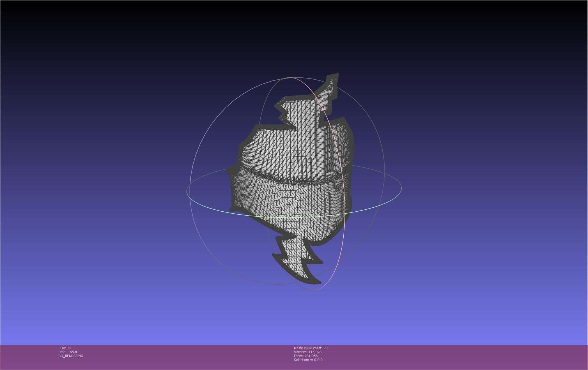This screenshot has height=370, width=588.
Task: Click the BO_RENDERING status label
Action: point(71,356)
